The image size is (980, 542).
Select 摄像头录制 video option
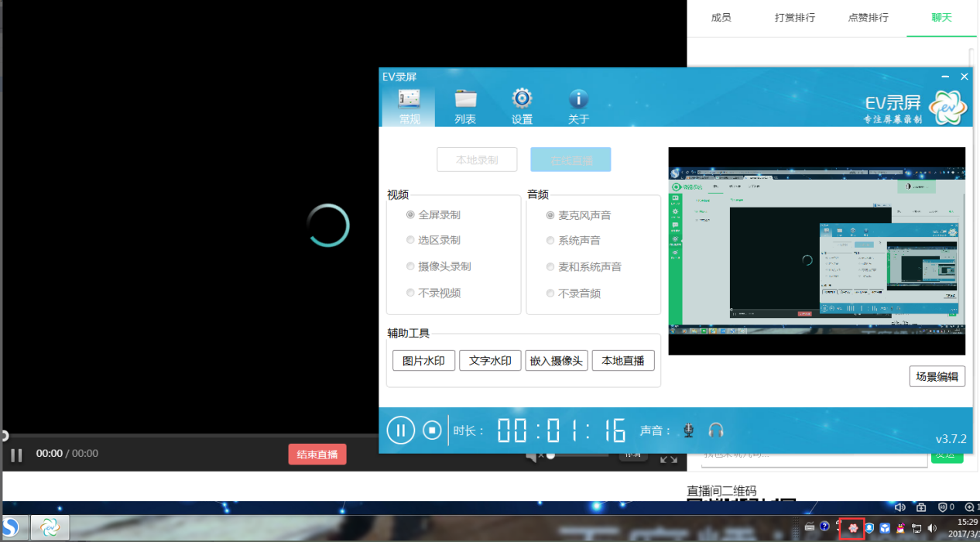(439, 266)
